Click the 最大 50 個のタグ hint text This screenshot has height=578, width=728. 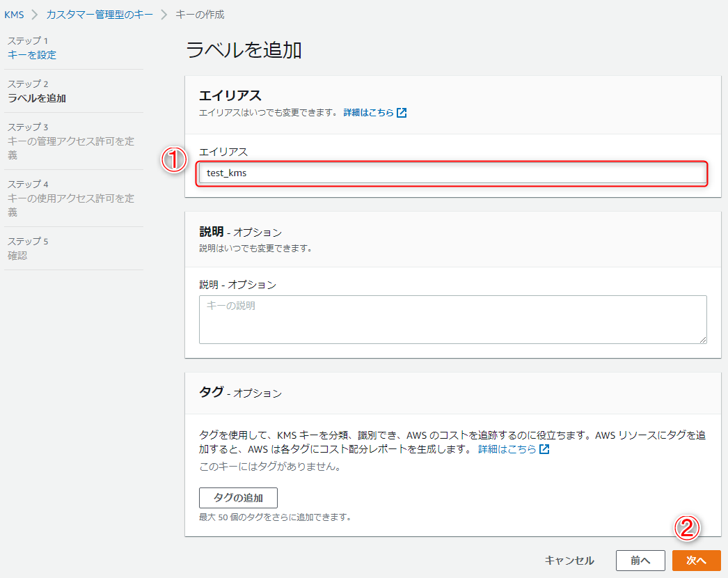click(275, 517)
